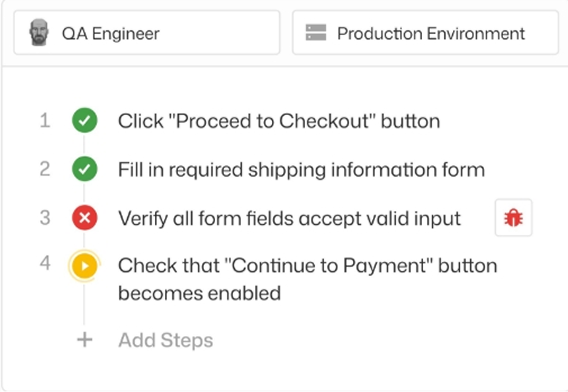The image size is (568, 392).
Task: Click the server icon for Production Environment
Action: tap(316, 33)
